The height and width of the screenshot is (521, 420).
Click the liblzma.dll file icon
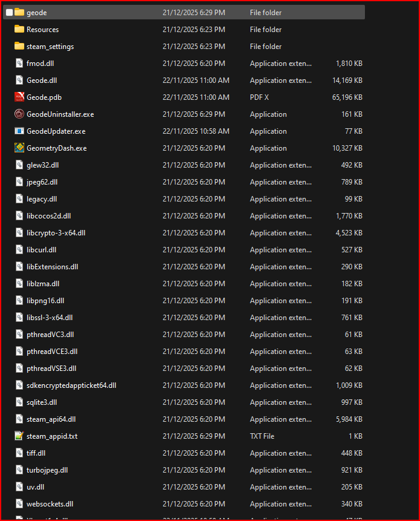tap(19, 283)
